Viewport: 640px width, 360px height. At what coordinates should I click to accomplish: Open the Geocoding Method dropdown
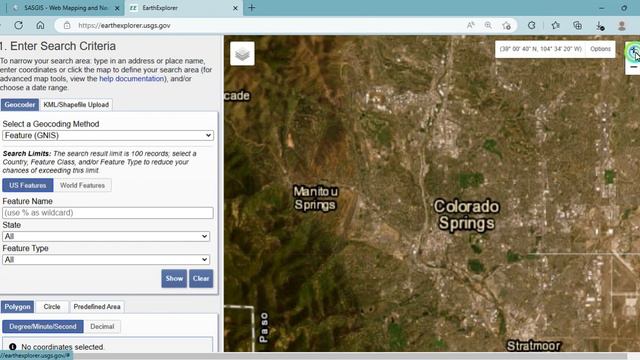coord(108,136)
